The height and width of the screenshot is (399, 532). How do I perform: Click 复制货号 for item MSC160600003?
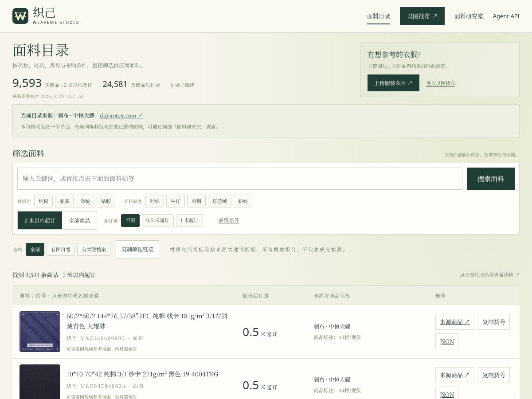[494, 322]
